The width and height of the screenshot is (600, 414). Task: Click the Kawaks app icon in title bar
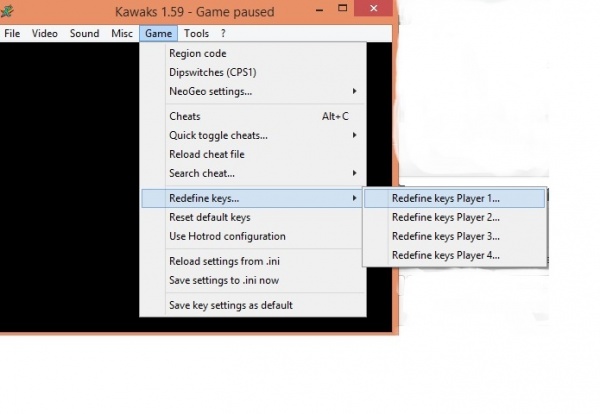7,11
